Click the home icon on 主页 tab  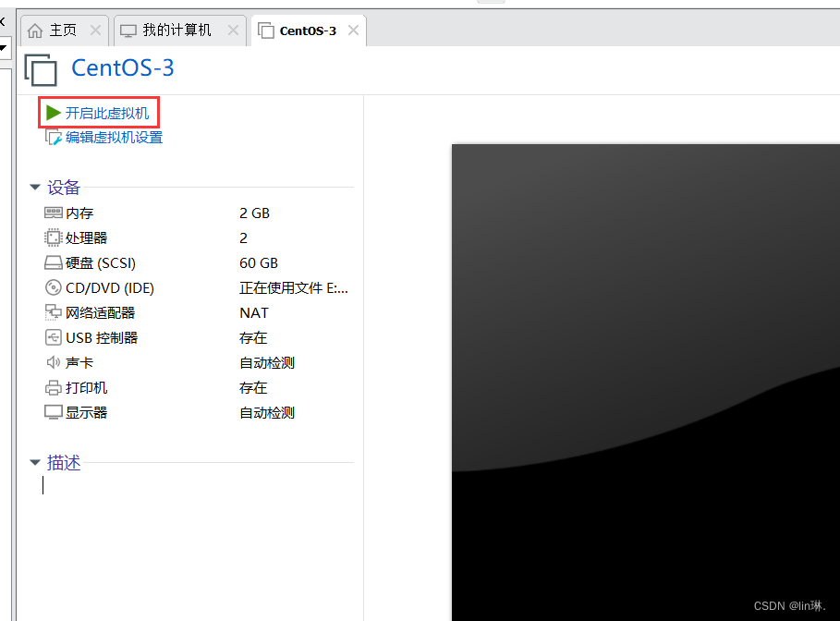coord(35,30)
